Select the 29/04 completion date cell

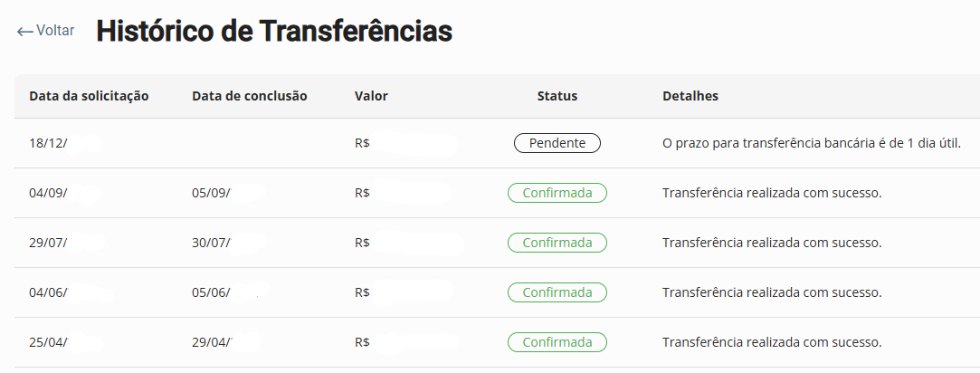point(212,342)
